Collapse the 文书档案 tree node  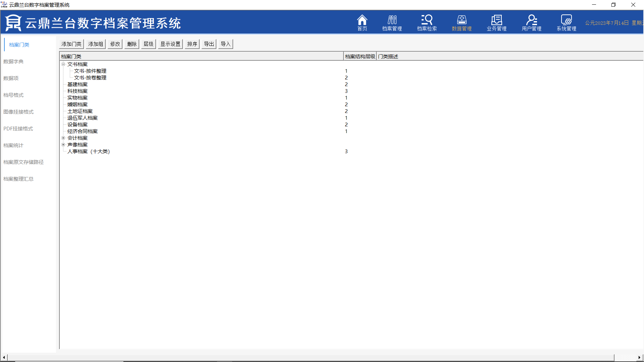pos(63,64)
